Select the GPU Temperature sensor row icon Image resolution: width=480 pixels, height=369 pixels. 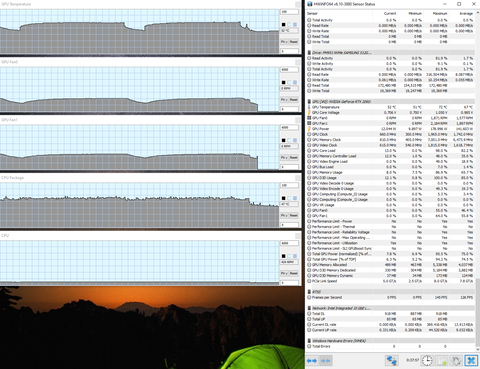click(x=309, y=107)
